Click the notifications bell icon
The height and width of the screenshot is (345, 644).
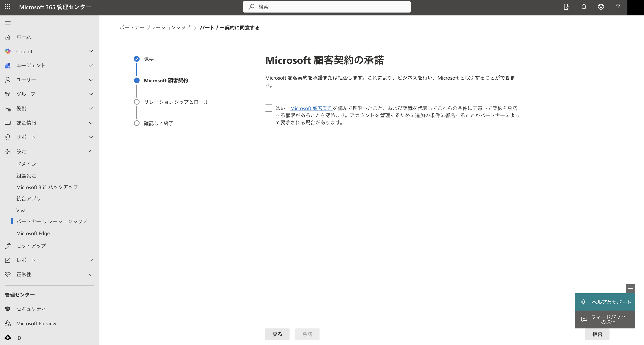584,7
